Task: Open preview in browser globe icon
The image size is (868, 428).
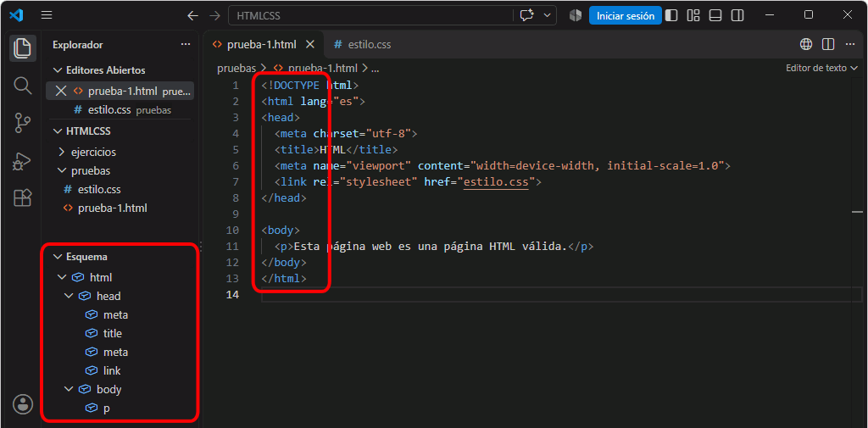Action: point(806,44)
